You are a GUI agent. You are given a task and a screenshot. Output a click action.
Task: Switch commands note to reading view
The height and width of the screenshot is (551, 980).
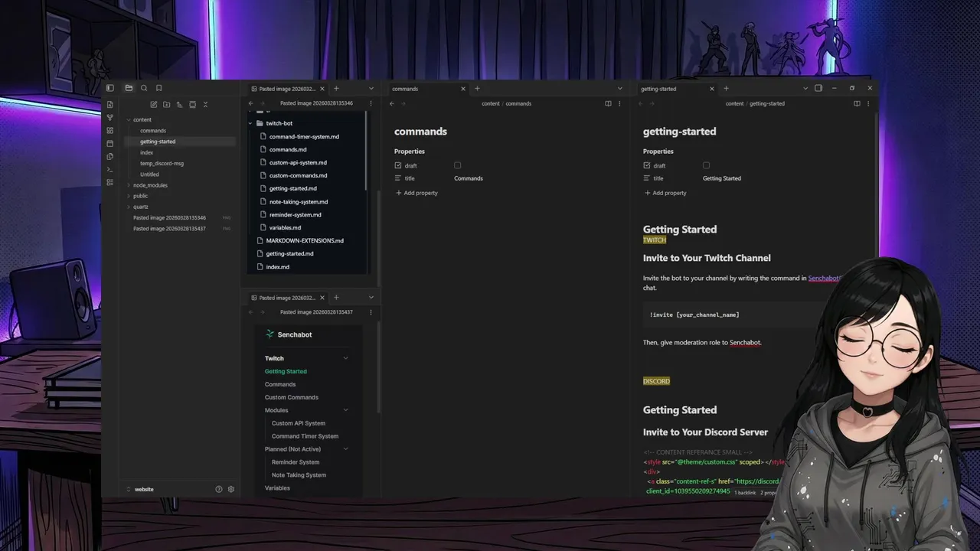[609, 103]
